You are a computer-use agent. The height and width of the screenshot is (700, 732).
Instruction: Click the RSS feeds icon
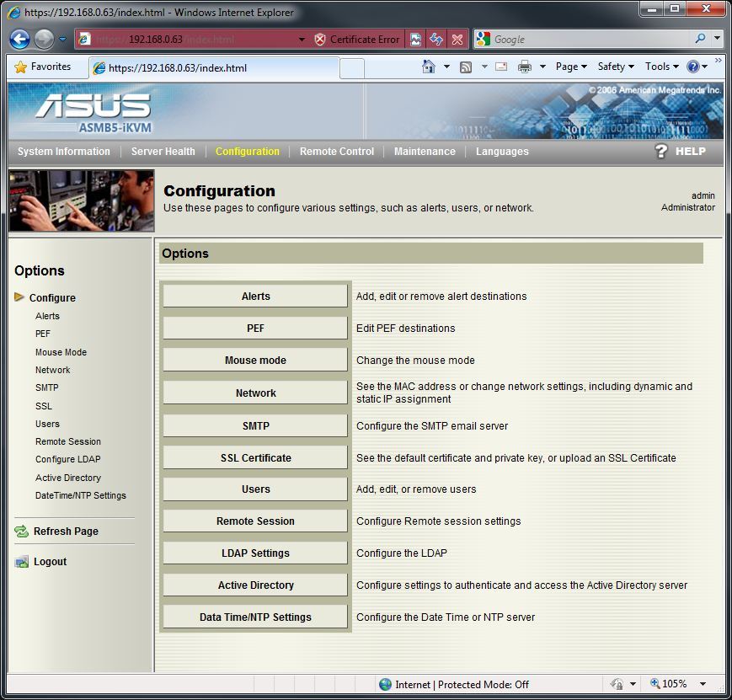pos(465,67)
